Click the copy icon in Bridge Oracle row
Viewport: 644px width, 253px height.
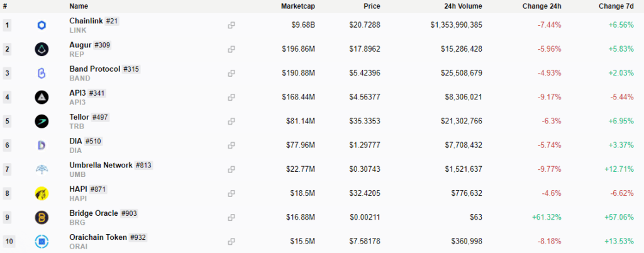pos(231,217)
